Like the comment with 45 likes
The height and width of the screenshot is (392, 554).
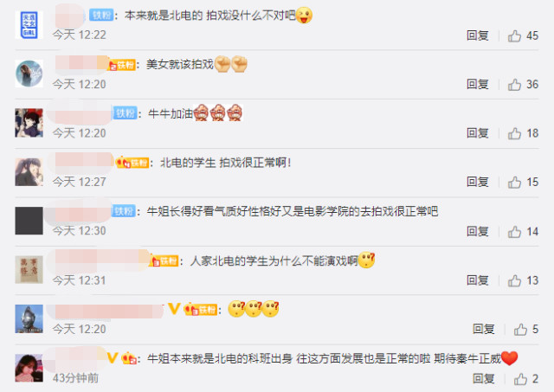pos(514,35)
